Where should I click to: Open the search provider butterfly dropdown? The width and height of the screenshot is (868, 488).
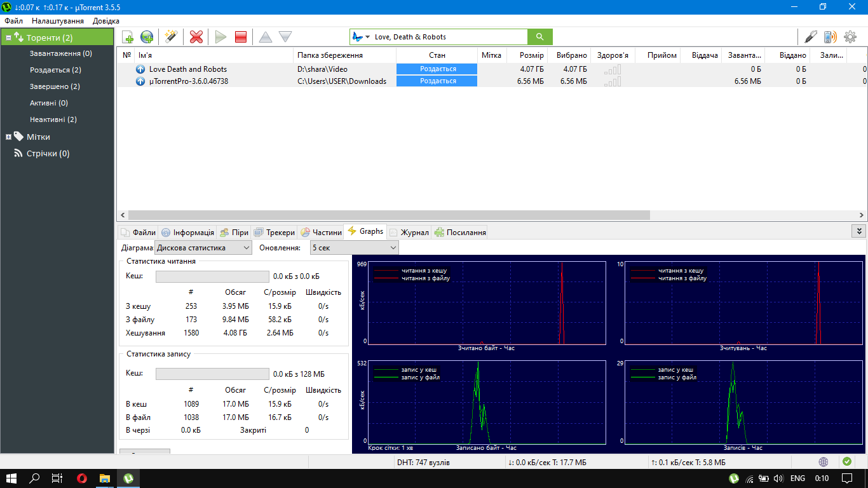pos(361,37)
